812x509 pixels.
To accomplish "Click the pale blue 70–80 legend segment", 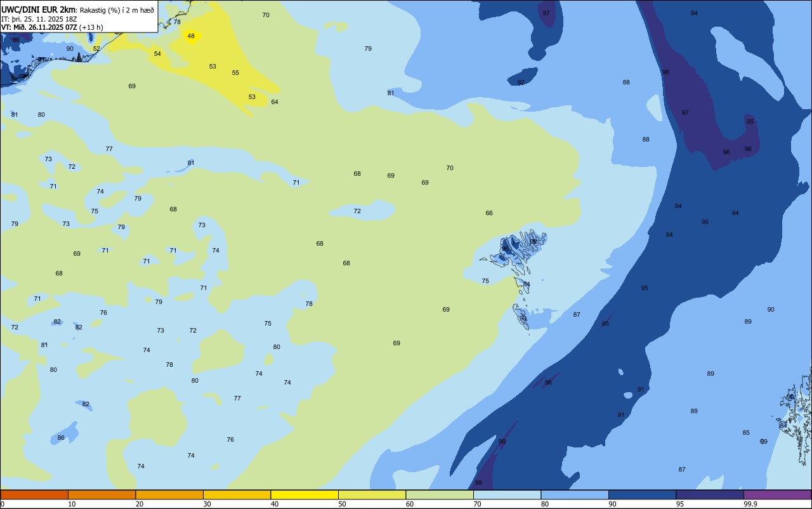I will tap(507, 494).
